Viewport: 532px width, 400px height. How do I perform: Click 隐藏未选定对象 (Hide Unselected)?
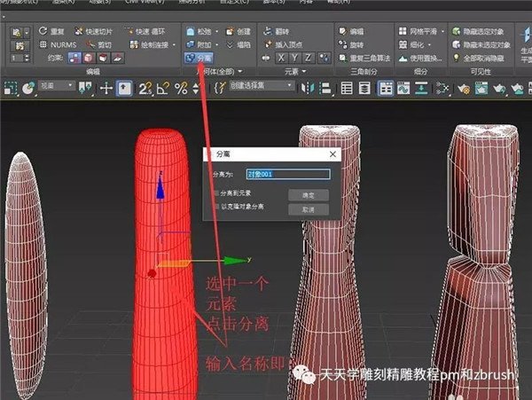click(481, 44)
